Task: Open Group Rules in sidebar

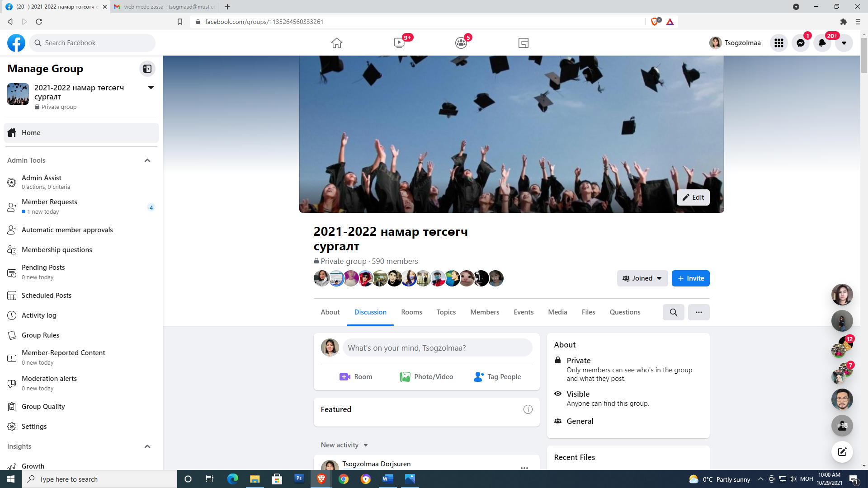Action: coord(81,335)
